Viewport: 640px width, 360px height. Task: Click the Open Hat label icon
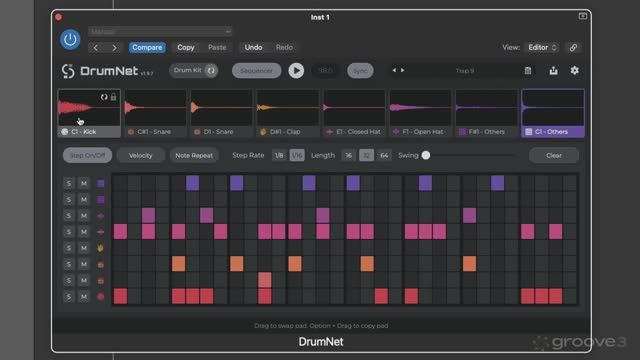click(396, 131)
